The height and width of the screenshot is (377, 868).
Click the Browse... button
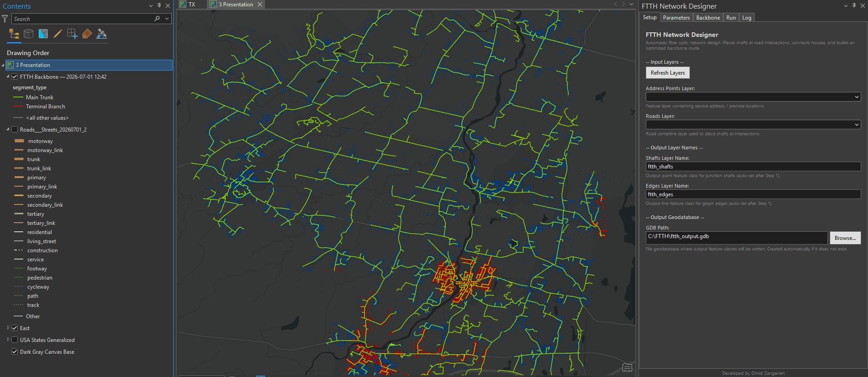point(845,238)
